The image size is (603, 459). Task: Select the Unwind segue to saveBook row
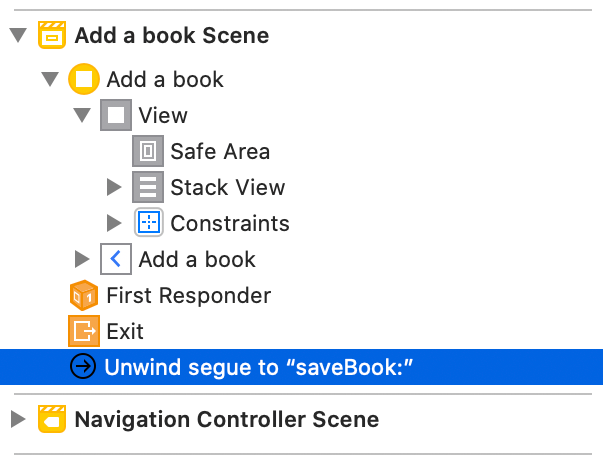click(258, 367)
